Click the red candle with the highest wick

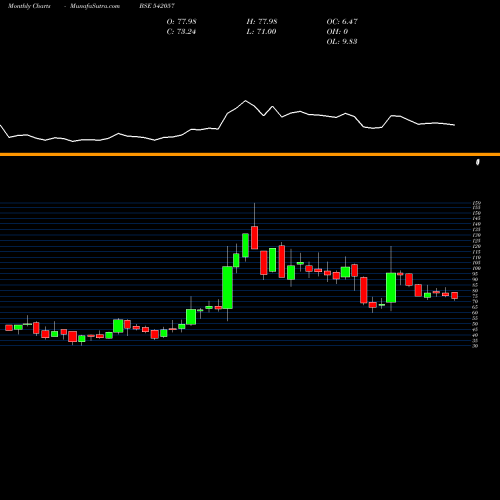pos(255,238)
